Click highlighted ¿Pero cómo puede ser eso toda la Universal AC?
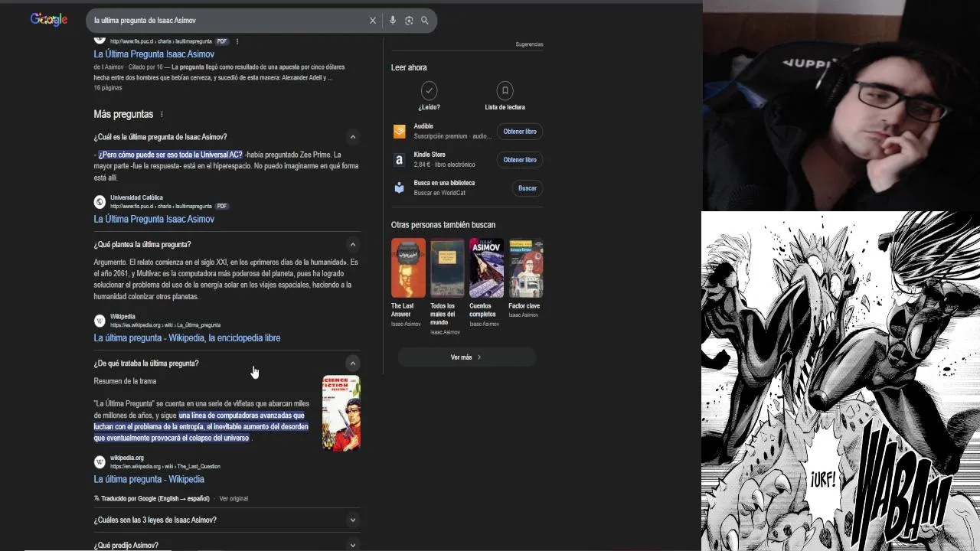Image resolution: width=980 pixels, height=551 pixels. pyautogui.click(x=171, y=155)
